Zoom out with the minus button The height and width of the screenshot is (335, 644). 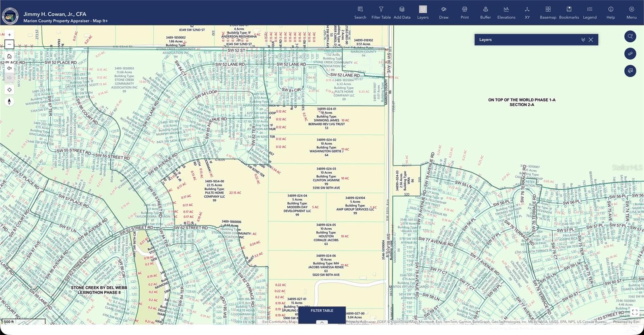pos(9,44)
